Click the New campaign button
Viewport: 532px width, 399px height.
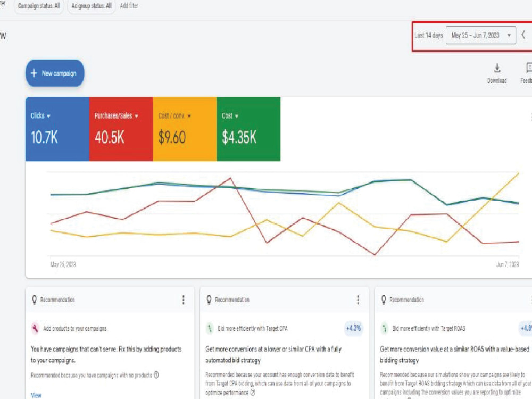pyautogui.click(x=55, y=73)
